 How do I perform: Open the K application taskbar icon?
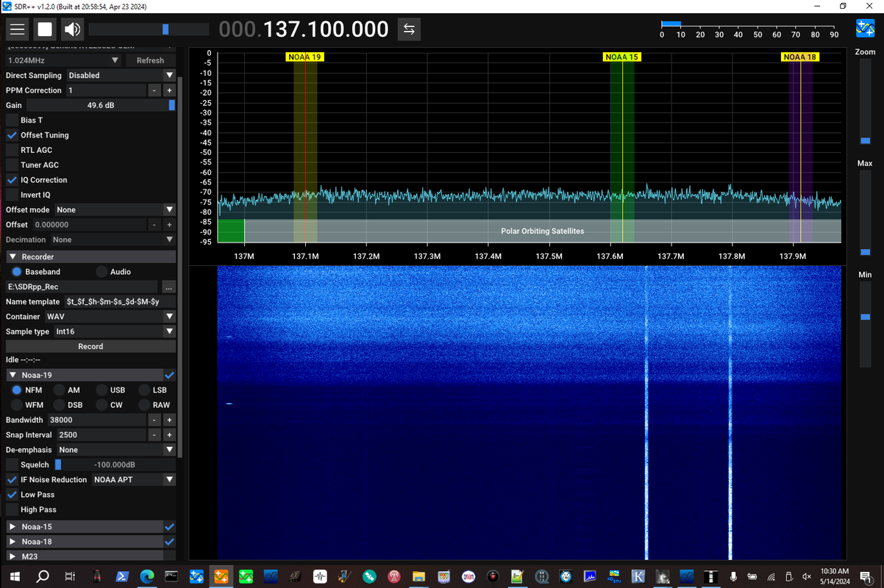pyautogui.click(x=638, y=577)
